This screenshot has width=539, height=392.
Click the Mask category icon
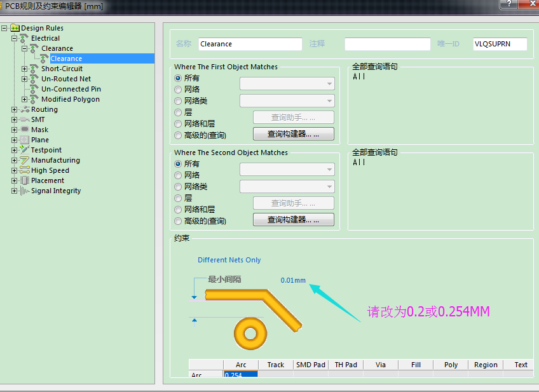[25, 130]
